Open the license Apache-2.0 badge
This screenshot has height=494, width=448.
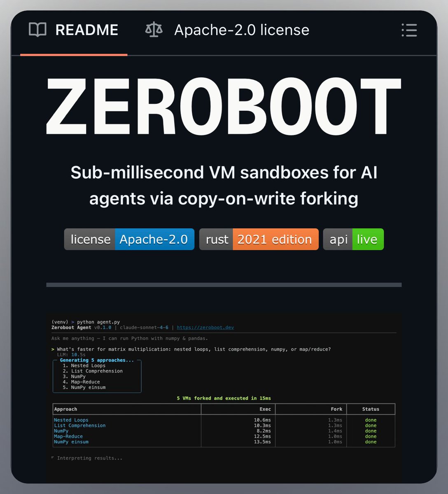(129, 239)
